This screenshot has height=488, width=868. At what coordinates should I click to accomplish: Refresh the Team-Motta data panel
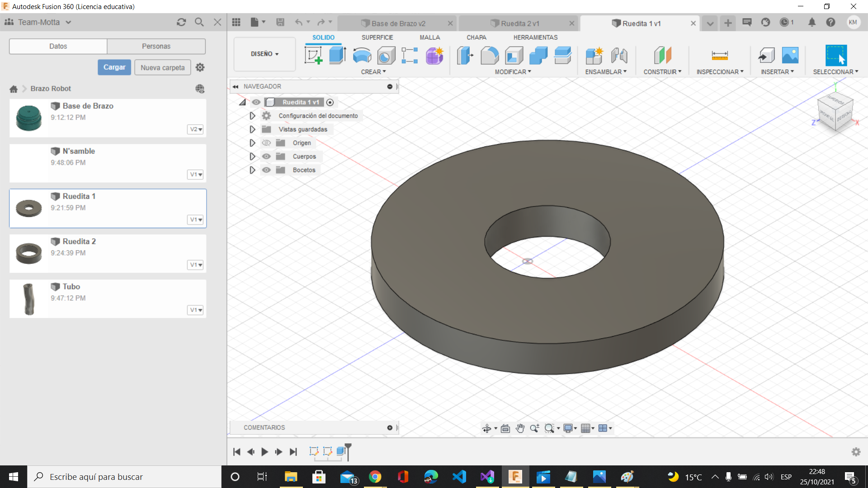click(181, 22)
